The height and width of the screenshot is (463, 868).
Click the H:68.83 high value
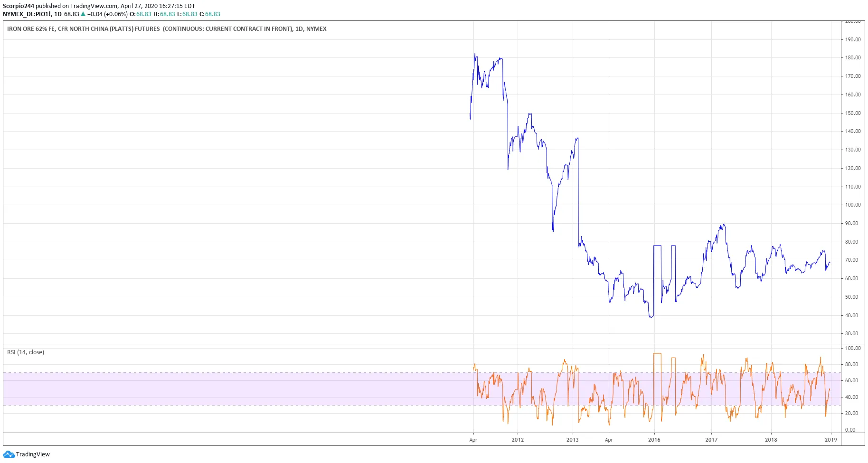pyautogui.click(x=164, y=14)
